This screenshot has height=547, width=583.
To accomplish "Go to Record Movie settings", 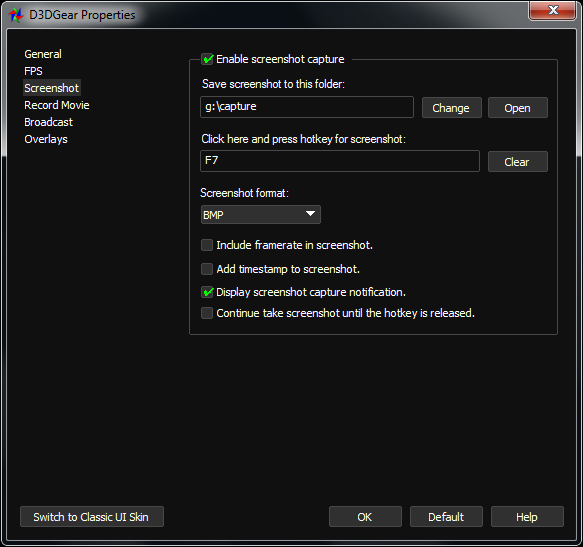I will pos(57,105).
